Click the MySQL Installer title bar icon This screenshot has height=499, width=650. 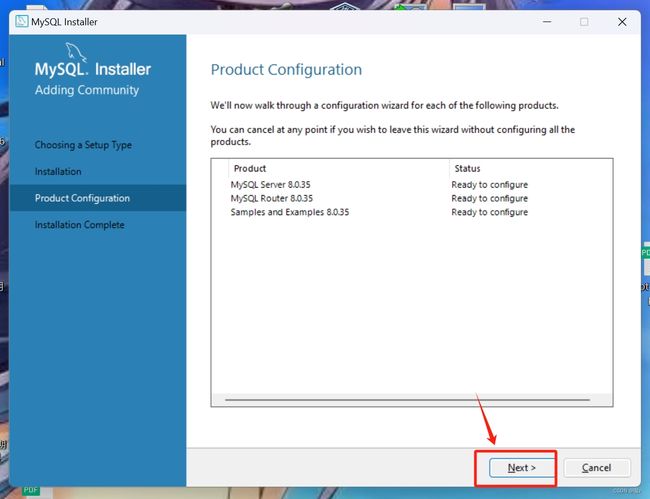click(22, 22)
